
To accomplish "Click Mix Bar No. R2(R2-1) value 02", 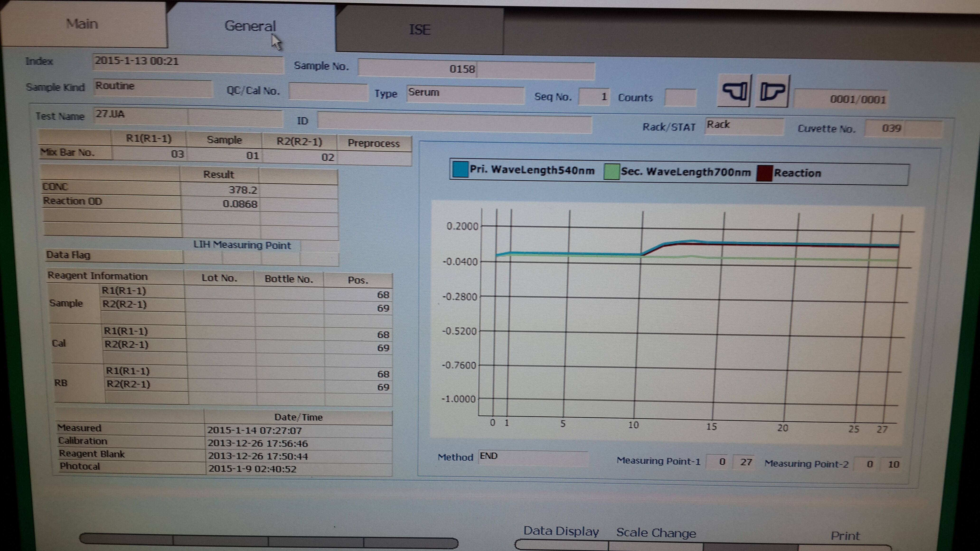I will click(299, 157).
